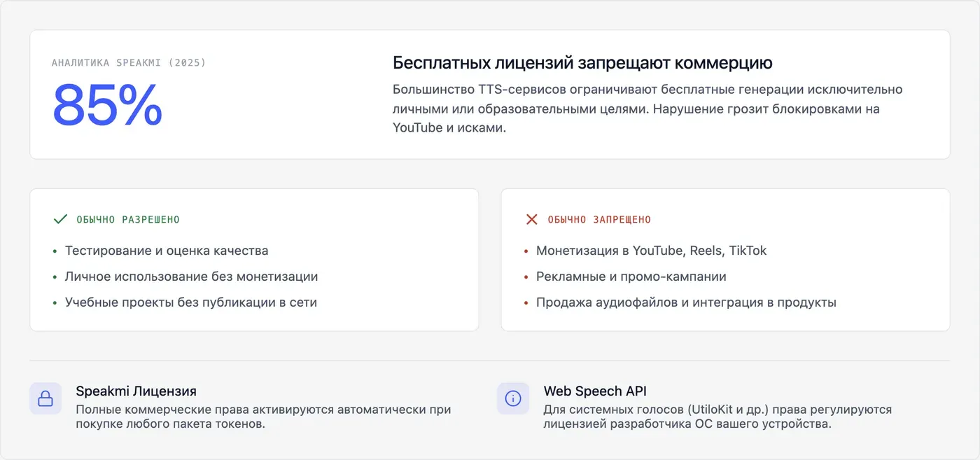Image resolution: width=980 pixels, height=460 pixels.
Task: Click the ОБЫЧНО РАЗРЕШЕНО label
Action: coord(128,220)
